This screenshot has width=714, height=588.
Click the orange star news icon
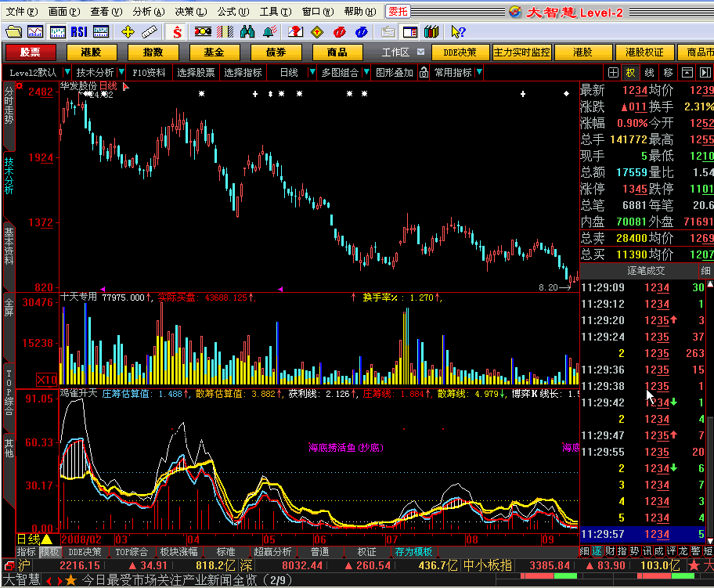(70, 580)
